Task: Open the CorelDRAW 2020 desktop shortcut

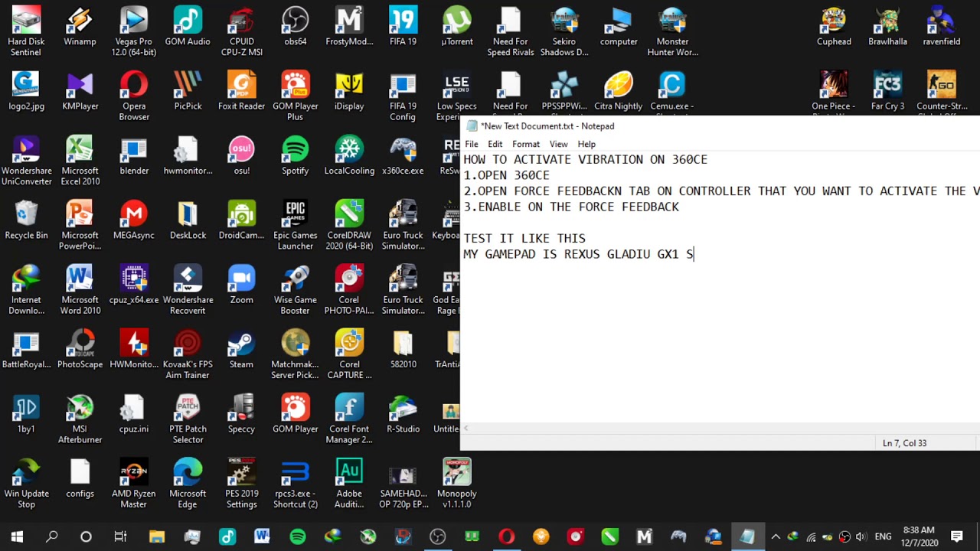Action: [349, 226]
